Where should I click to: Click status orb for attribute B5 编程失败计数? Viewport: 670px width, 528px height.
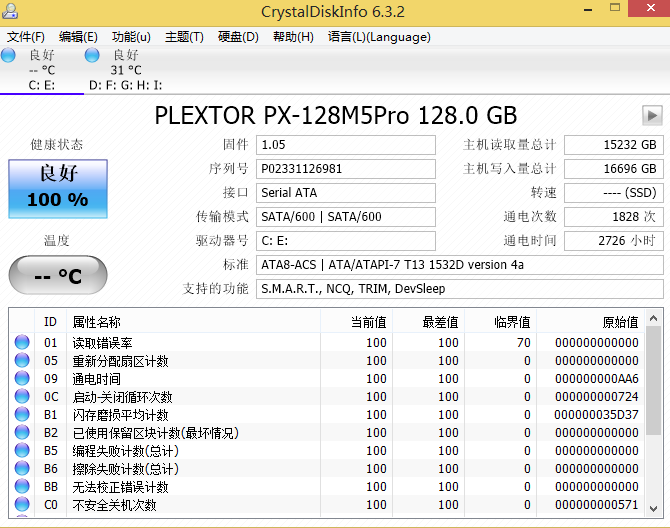22,450
